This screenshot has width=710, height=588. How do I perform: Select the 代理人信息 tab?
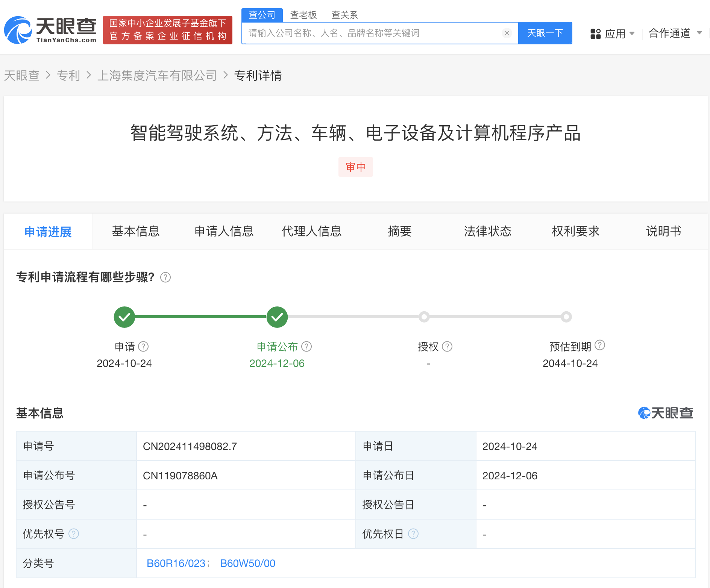[312, 231]
